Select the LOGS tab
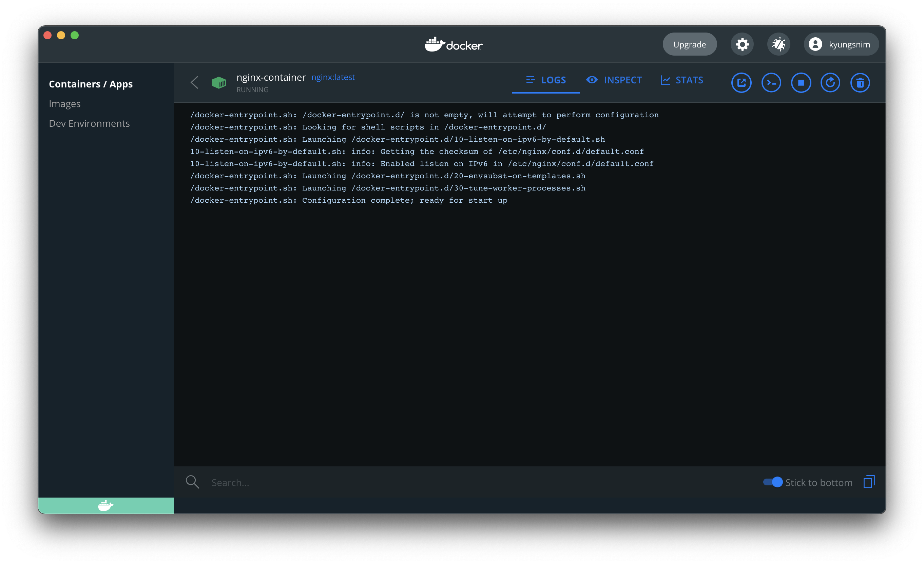The height and width of the screenshot is (564, 924). (x=546, y=80)
